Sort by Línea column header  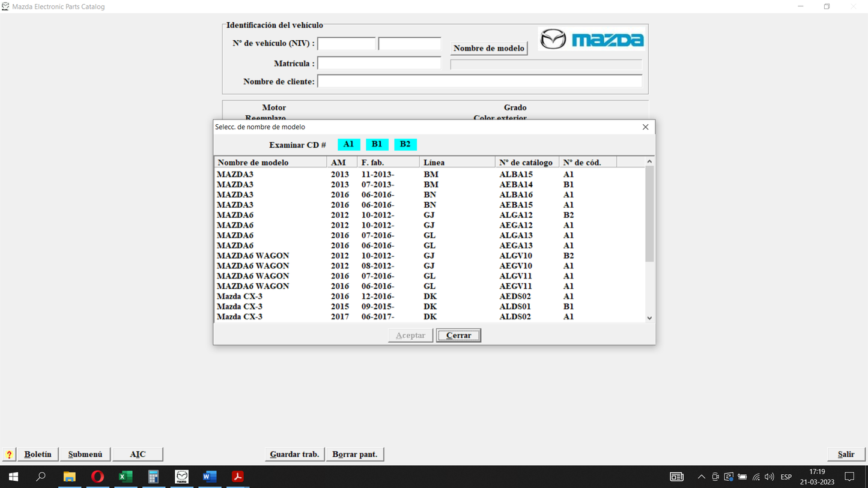click(457, 162)
